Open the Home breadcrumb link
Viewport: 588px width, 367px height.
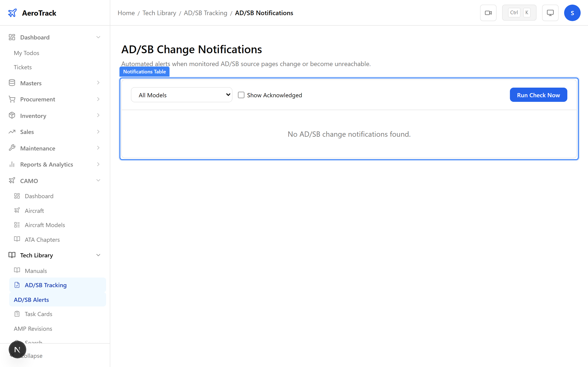(x=126, y=13)
